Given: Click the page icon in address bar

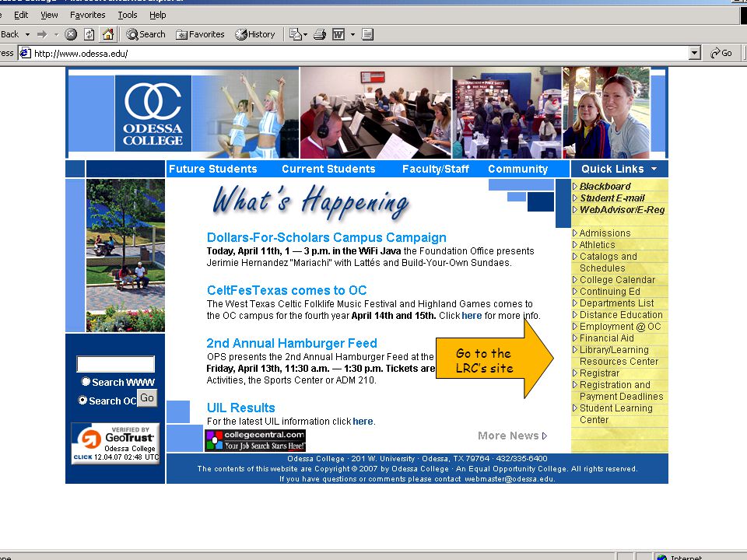Looking at the screenshot, I should (x=25, y=54).
